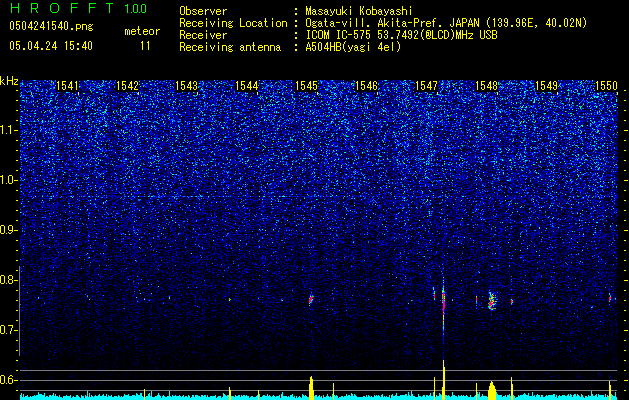The width and height of the screenshot is (629, 400).
Task: Click the strong vertical echo after 1547
Action: (443, 305)
